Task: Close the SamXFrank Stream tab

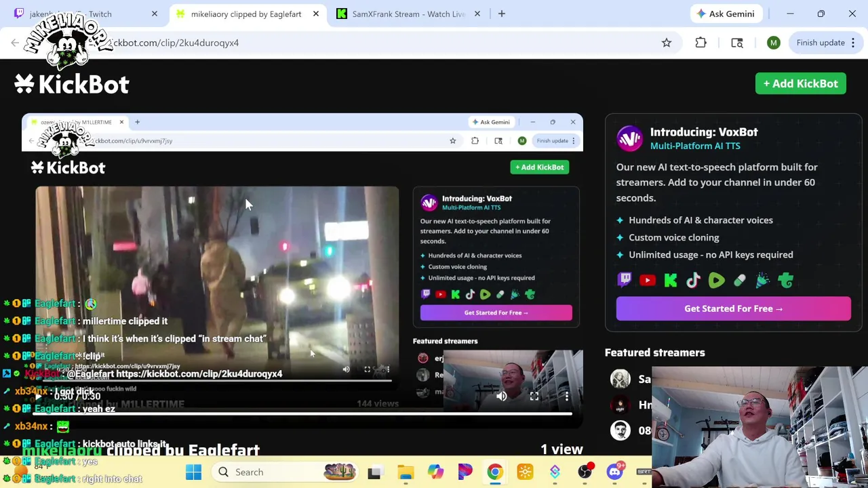Action: [x=477, y=14]
